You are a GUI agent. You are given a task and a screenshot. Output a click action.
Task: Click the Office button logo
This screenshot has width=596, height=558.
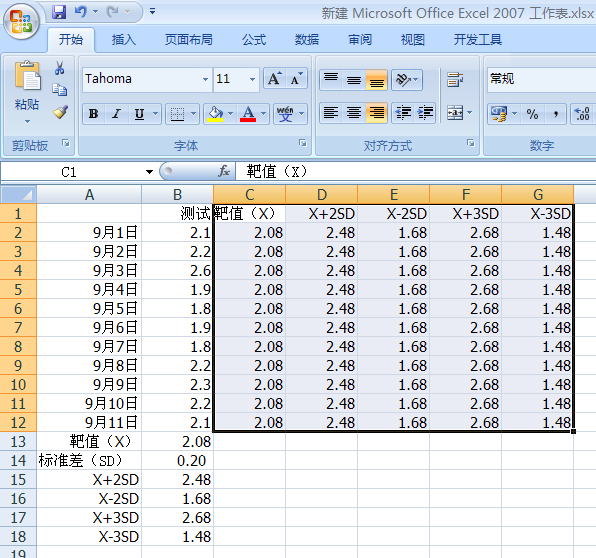pos(21,21)
